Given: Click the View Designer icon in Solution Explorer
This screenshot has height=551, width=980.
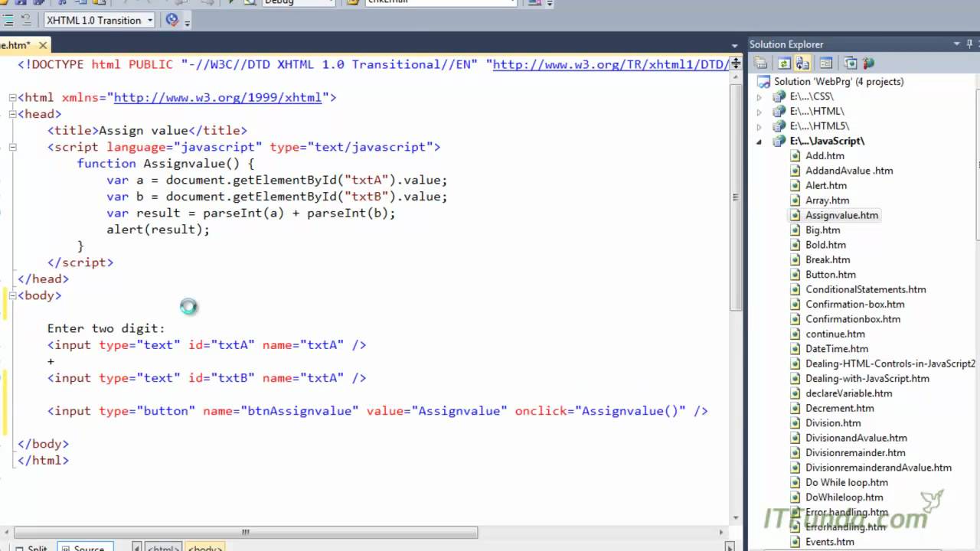Looking at the screenshot, I should pyautogui.click(x=826, y=64).
